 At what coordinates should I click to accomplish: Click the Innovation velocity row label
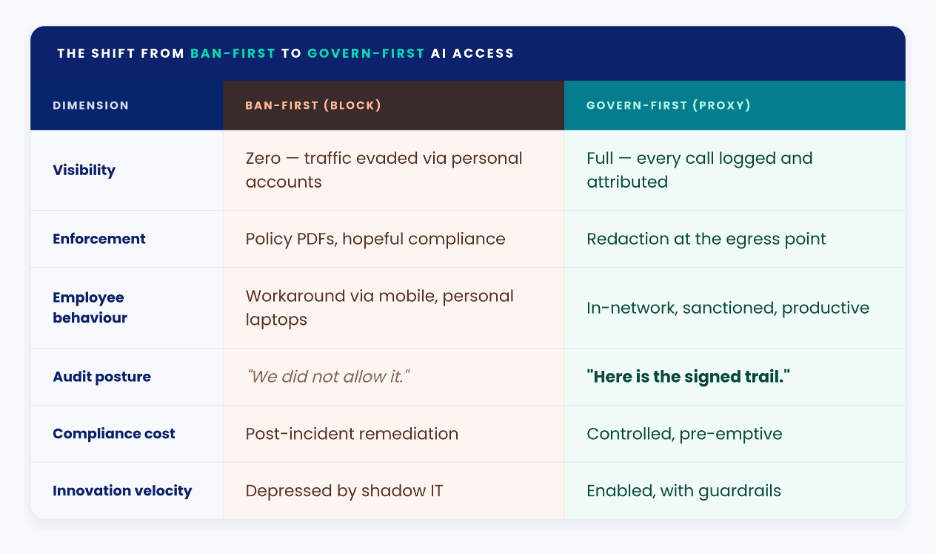[x=122, y=491]
